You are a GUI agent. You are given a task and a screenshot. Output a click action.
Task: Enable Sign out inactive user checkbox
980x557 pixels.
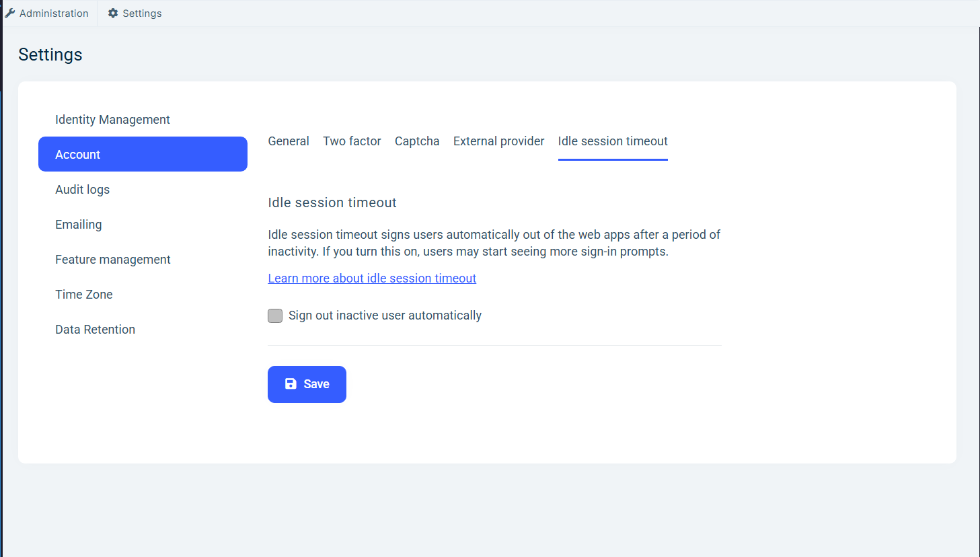pos(275,315)
